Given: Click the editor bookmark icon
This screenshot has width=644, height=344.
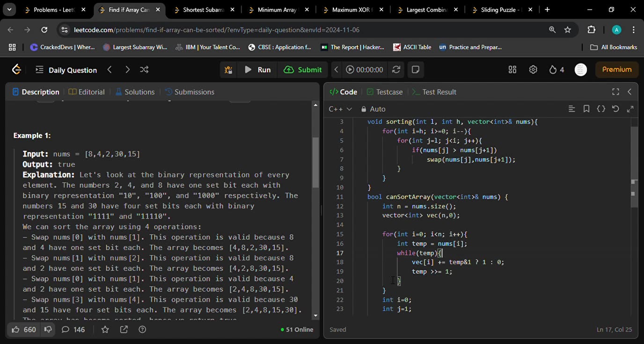Looking at the screenshot, I should (x=586, y=109).
